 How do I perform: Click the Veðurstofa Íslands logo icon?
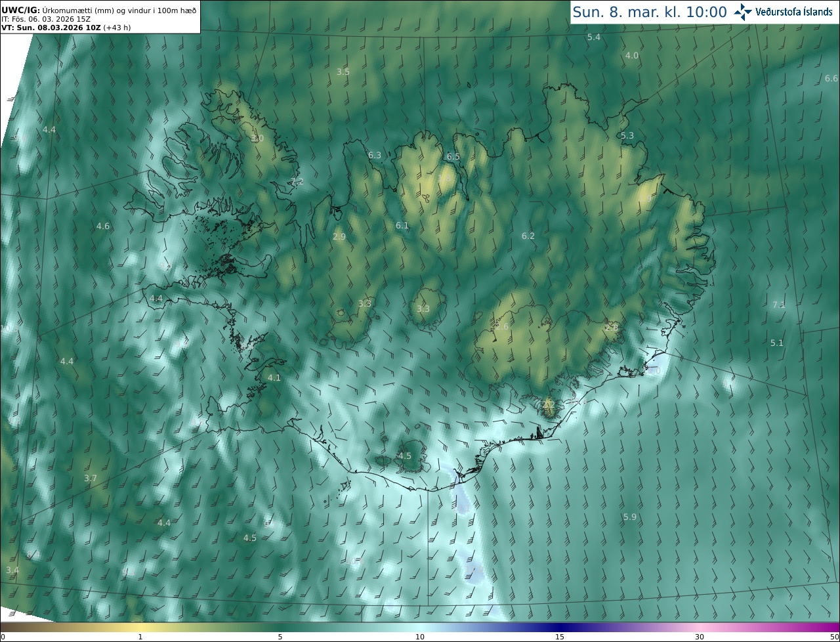743,12
